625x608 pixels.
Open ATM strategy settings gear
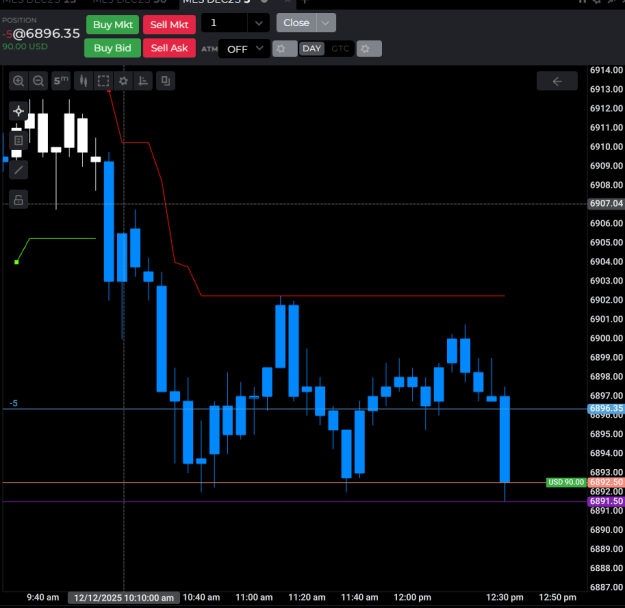[x=285, y=49]
